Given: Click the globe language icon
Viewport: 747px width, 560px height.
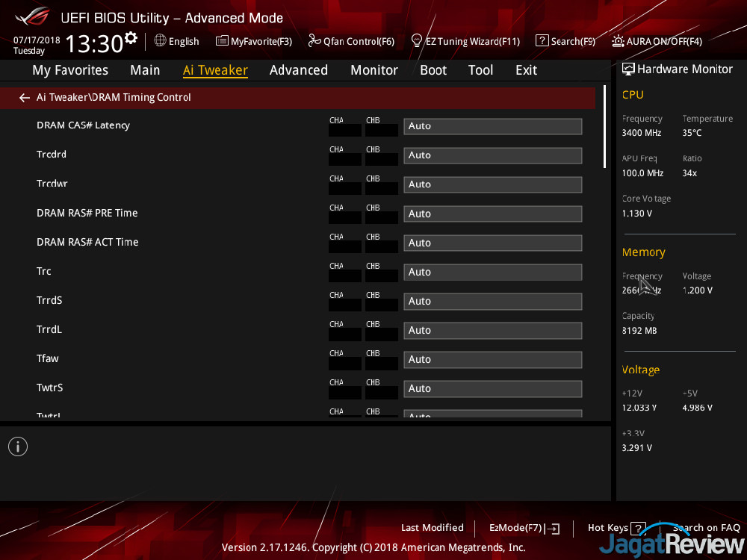Looking at the screenshot, I should (x=160, y=40).
